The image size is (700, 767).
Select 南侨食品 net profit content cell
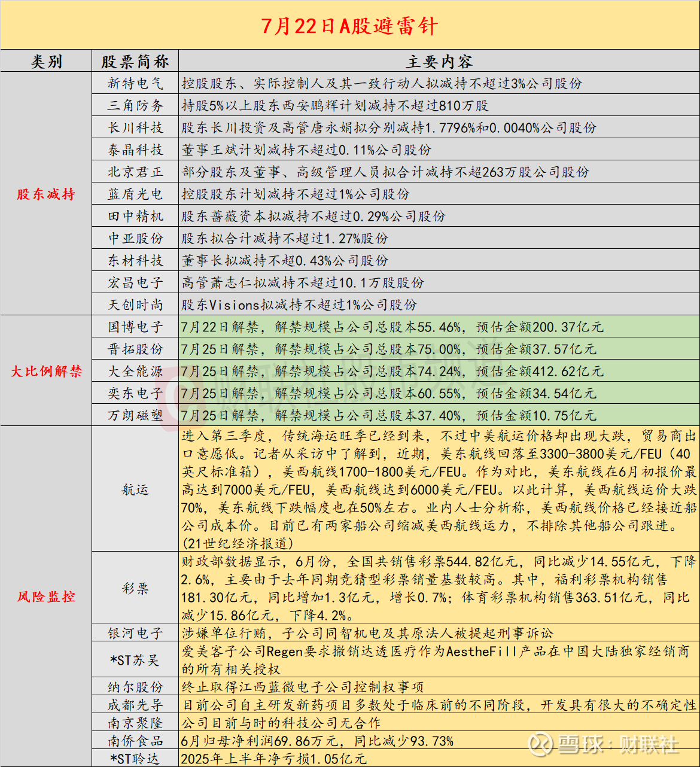(x=439, y=741)
